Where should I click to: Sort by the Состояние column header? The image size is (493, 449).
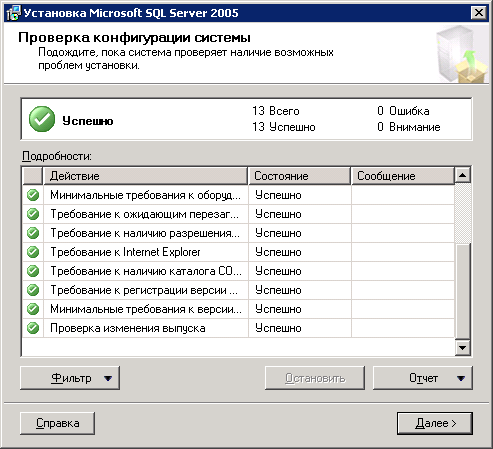point(299,176)
